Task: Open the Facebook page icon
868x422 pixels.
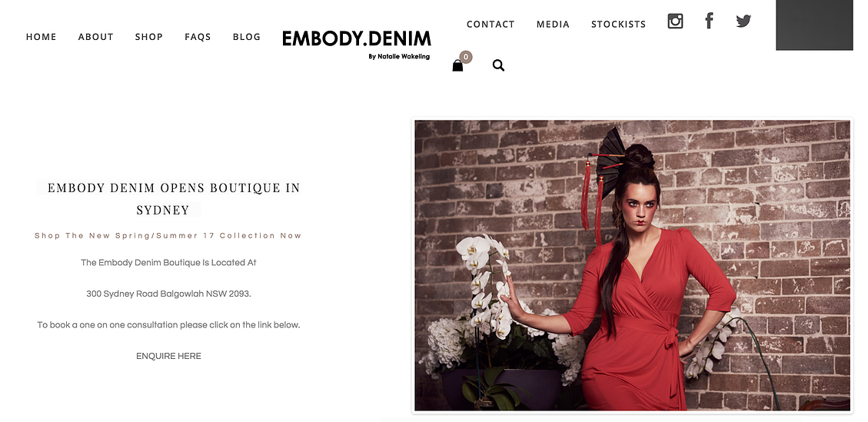Action: pyautogui.click(x=709, y=21)
